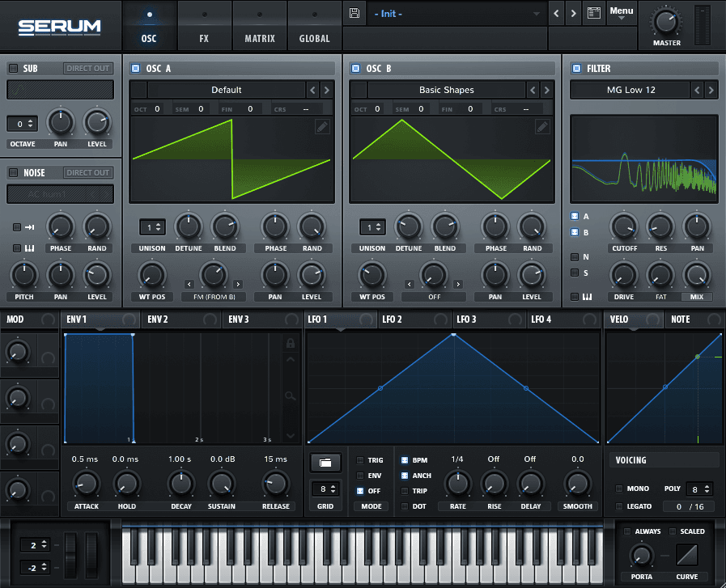Click the envelope scroll-down chevron

(291, 435)
